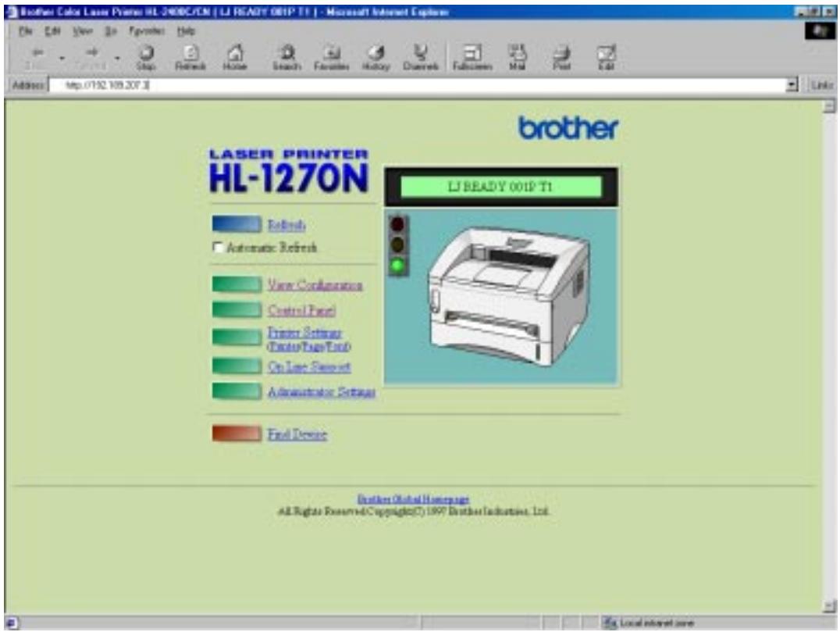Enable the Automatic Refresh checkbox
Viewport: 840px width, 632px height.
click(x=218, y=247)
